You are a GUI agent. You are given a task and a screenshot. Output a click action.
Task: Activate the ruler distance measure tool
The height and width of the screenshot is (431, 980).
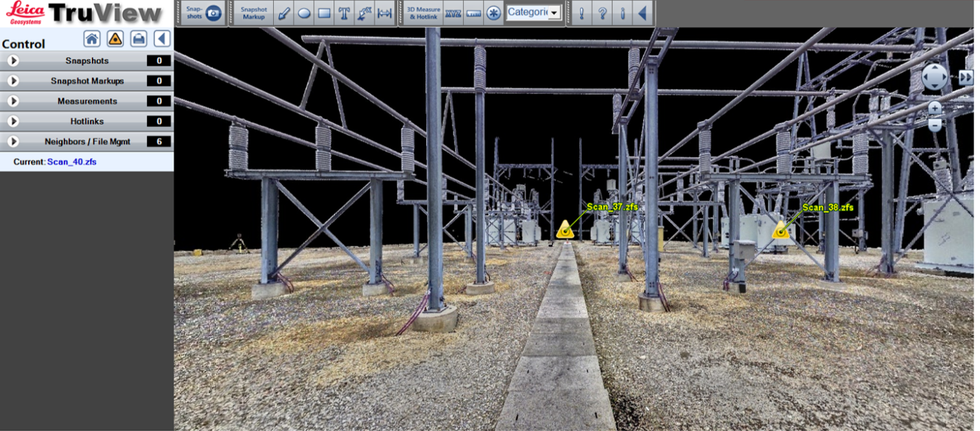click(473, 13)
